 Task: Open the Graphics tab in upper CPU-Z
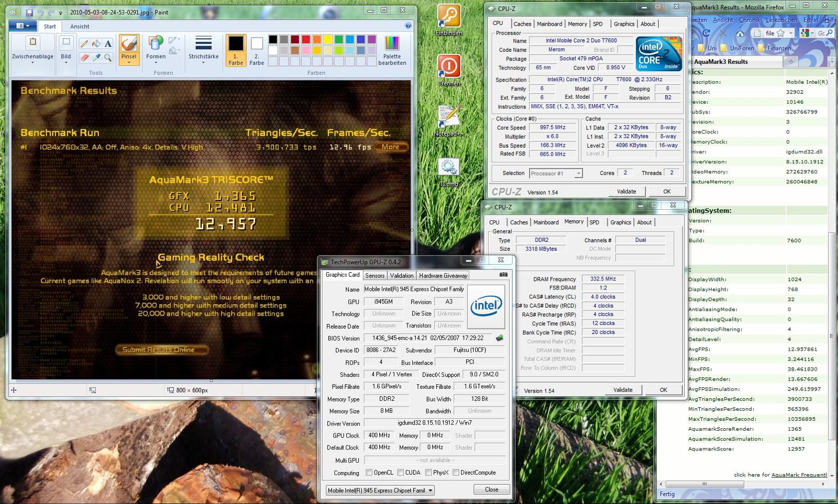(624, 24)
